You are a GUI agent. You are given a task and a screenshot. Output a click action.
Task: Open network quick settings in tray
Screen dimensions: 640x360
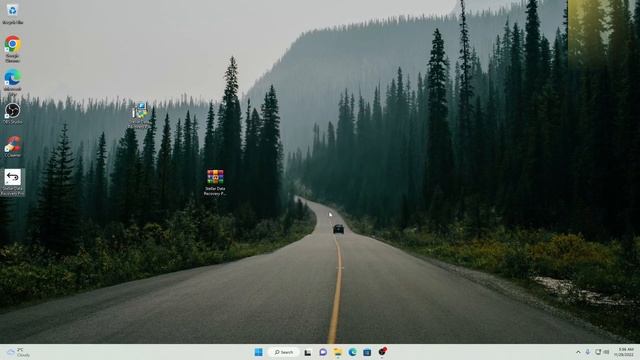(x=598, y=352)
